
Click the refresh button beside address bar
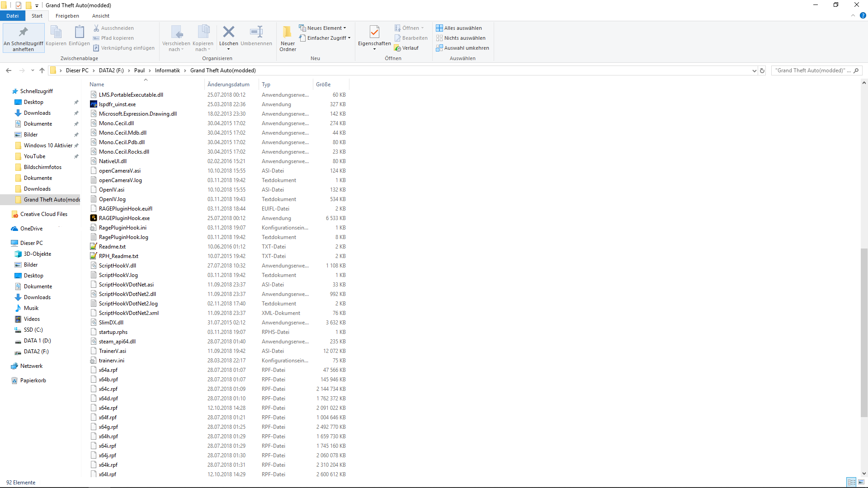tap(762, 70)
